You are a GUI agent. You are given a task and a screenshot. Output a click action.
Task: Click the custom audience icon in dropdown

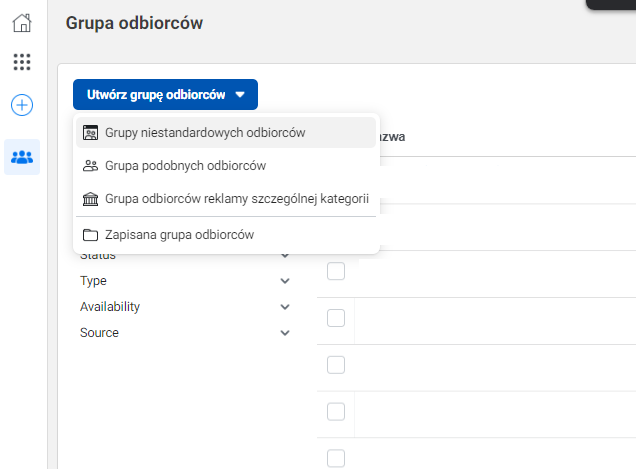coord(90,133)
